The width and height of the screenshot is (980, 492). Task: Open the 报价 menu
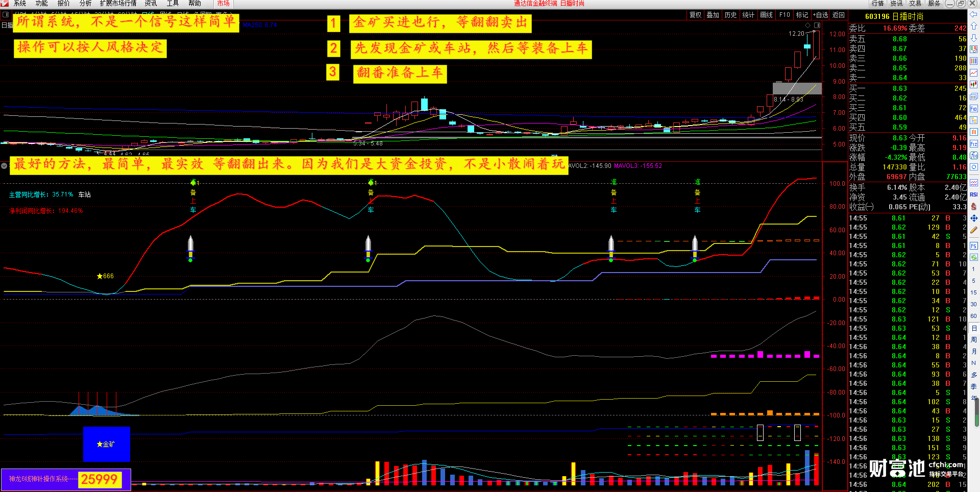64,4
